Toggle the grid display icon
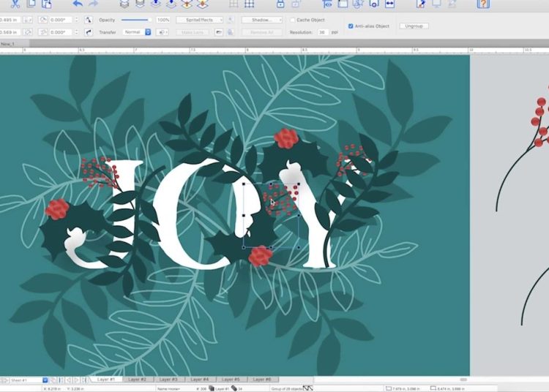Image resolution: width=549 pixels, height=392 pixels. pyautogui.click(x=250, y=4)
